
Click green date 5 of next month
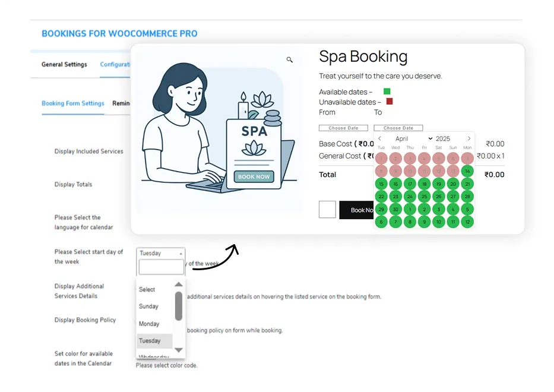[467, 209]
